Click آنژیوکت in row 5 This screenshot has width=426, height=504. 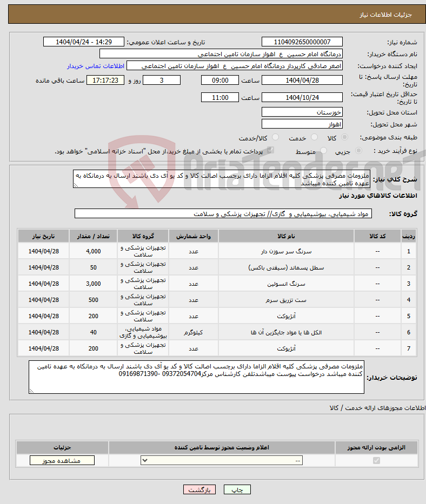pos(286,317)
